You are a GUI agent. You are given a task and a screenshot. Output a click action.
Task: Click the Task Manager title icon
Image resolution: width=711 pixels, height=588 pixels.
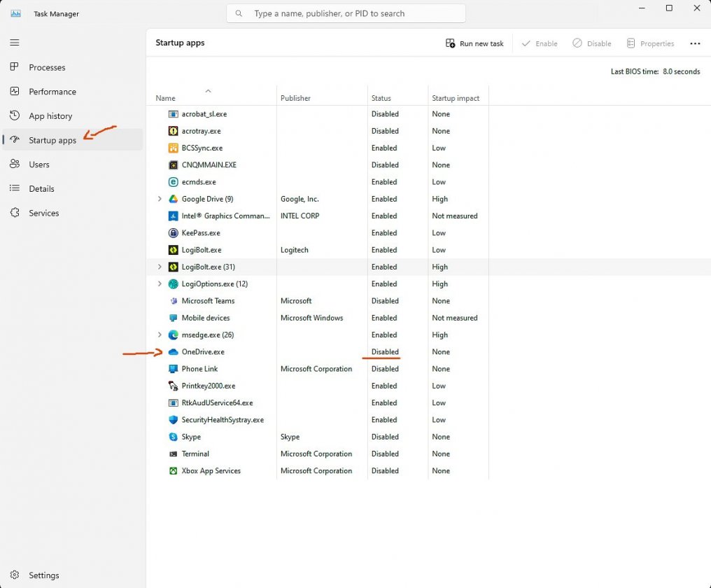(x=16, y=13)
